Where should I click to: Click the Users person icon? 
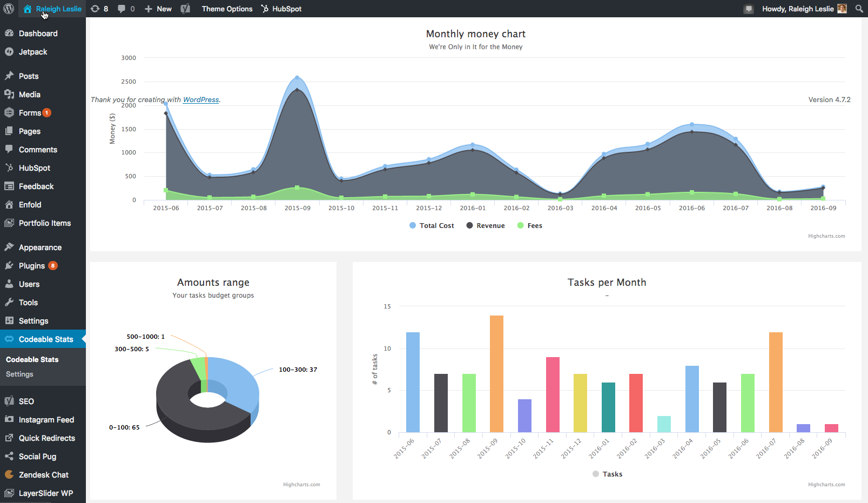tap(9, 284)
